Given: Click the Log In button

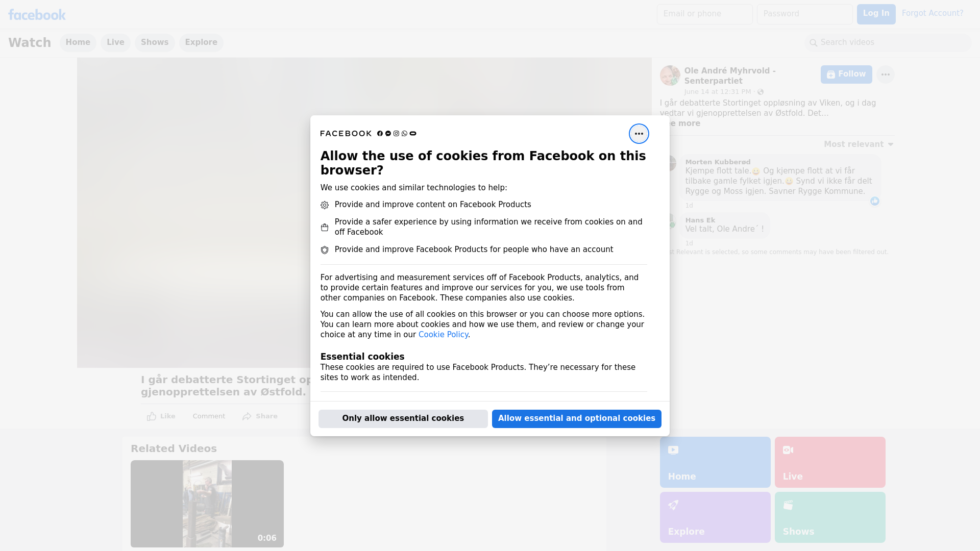Looking at the screenshot, I should 876,14.
